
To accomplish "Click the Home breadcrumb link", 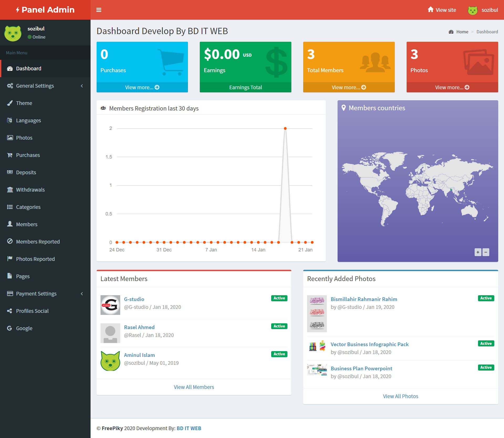I will pyautogui.click(x=462, y=32).
